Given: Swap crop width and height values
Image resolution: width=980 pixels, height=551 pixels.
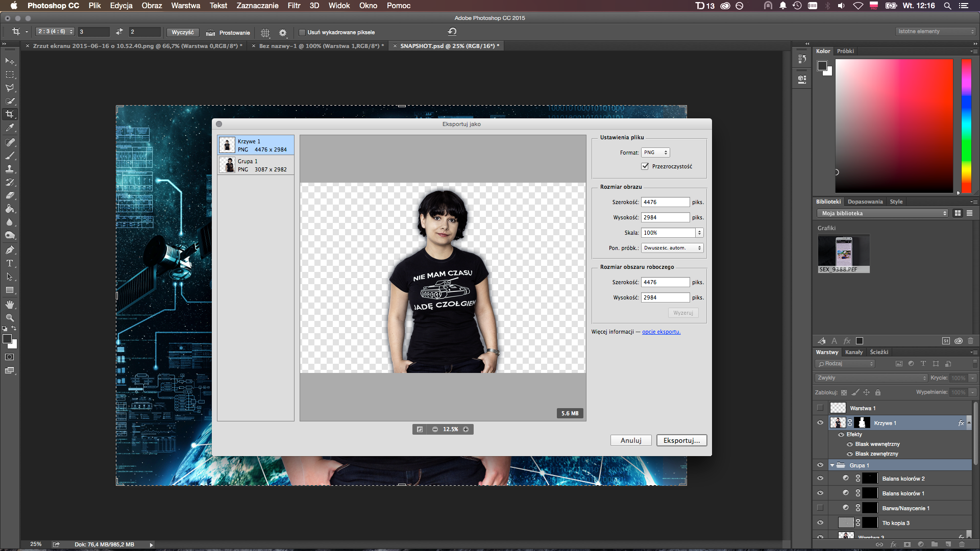Looking at the screenshot, I should coord(119,32).
